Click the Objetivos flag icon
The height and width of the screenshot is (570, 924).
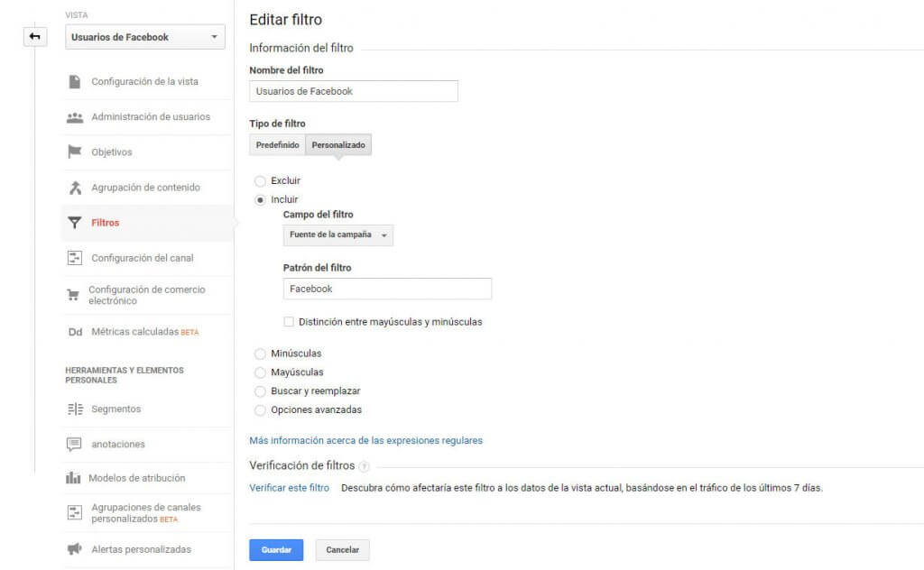click(75, 152)
